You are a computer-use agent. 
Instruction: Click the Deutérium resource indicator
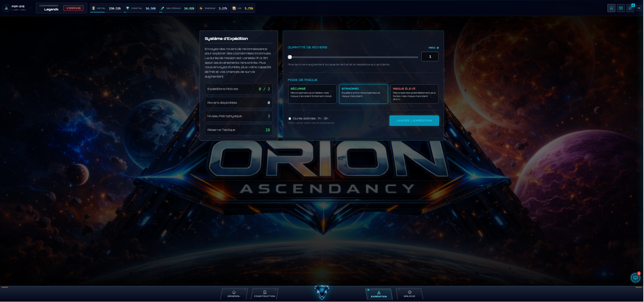(177, 8)
